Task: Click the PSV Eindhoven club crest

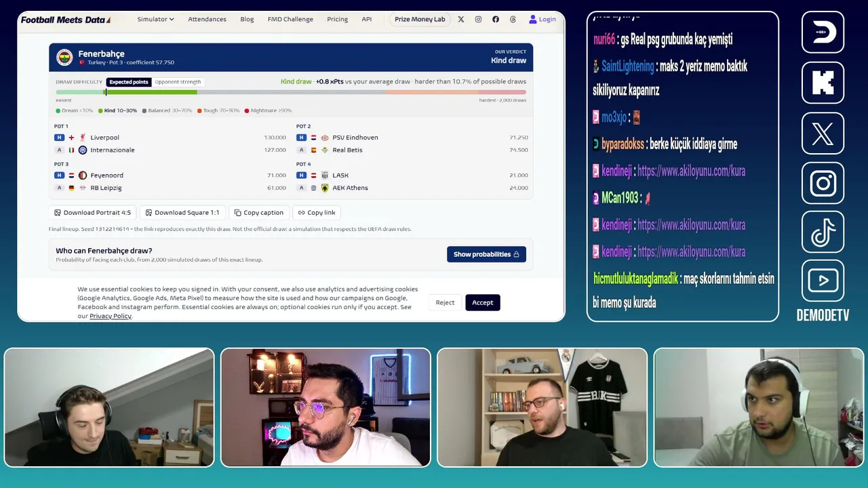Action: (x=325, y=138)
